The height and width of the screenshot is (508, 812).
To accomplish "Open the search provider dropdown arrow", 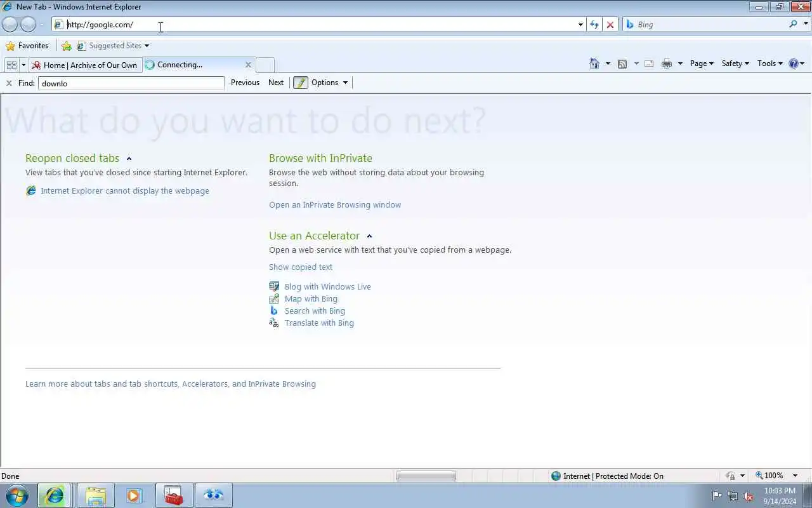I will pos(806,25).
